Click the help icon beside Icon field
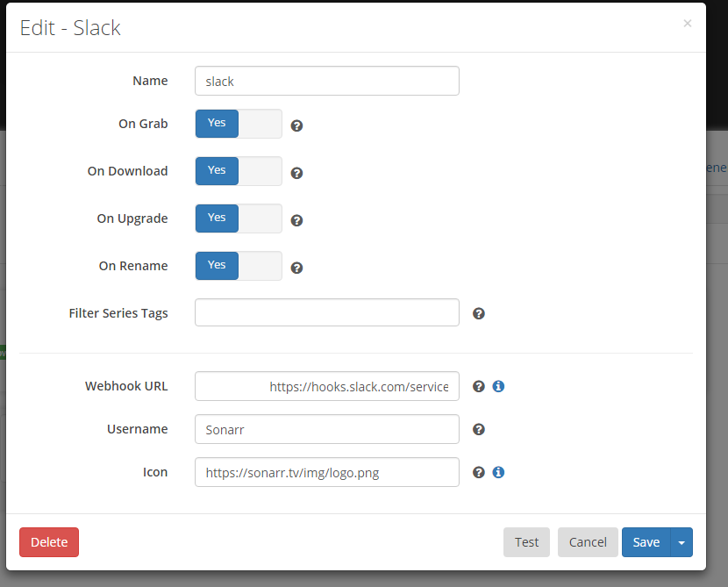 coord(478,472)
